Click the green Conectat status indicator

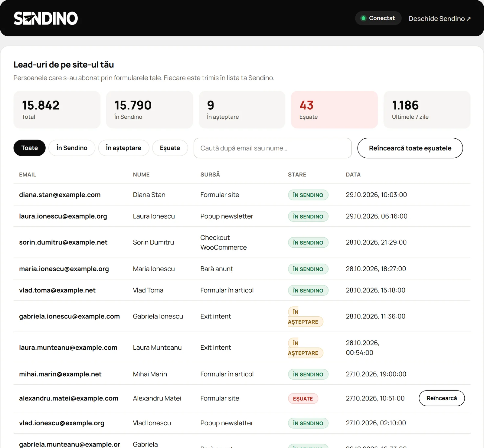click(x=378, y=18)
